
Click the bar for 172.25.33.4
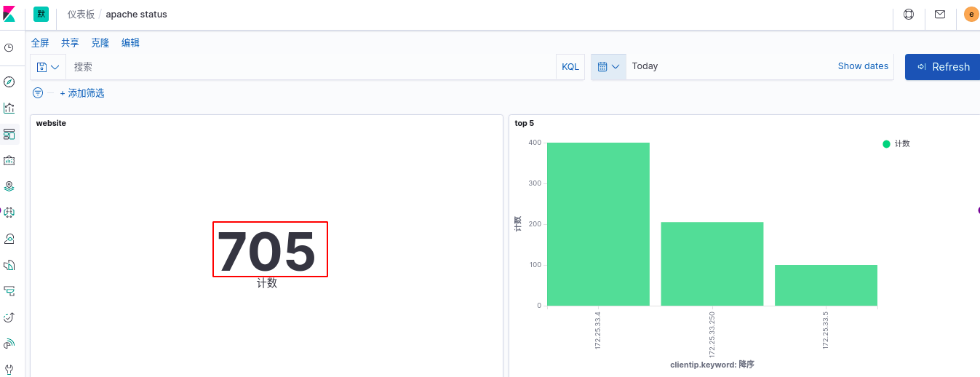[598, 224]
